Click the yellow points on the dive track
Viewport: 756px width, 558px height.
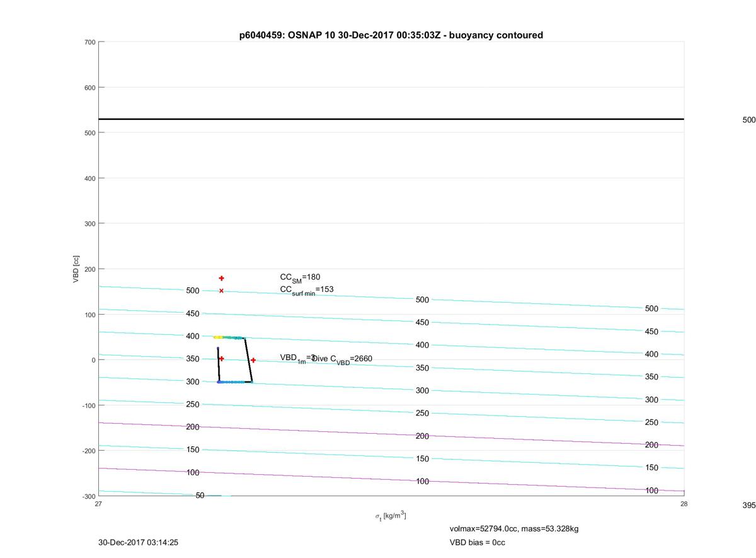217,337
